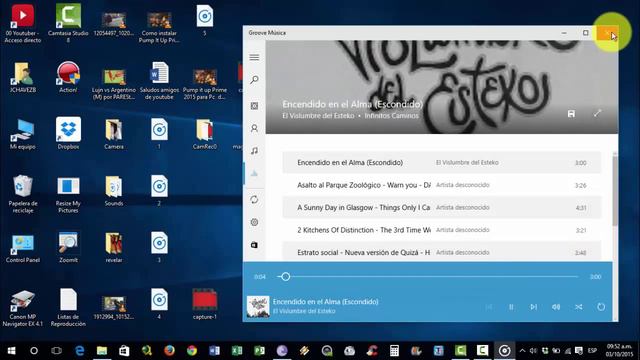
Task: Click the seek slider handle
Action: pyautogui.click(x=286, y=277)
